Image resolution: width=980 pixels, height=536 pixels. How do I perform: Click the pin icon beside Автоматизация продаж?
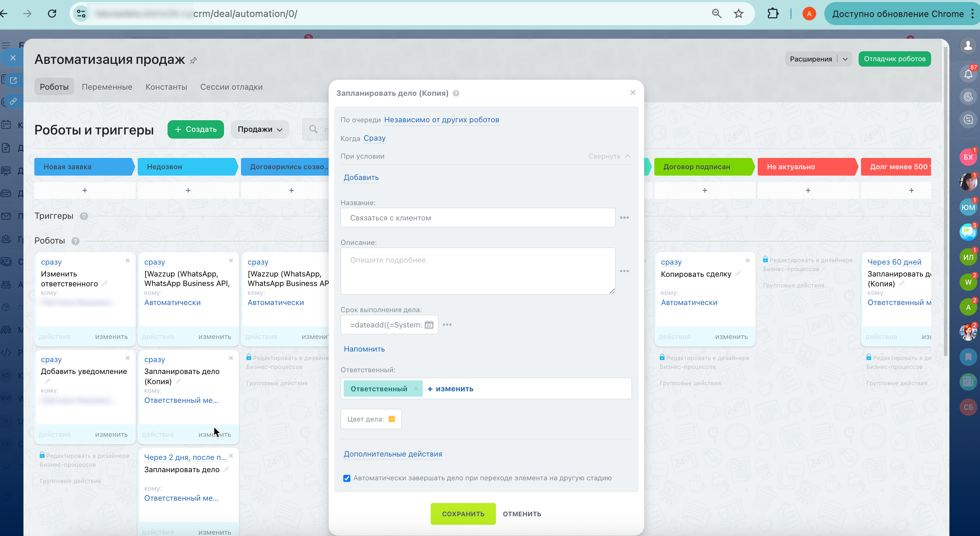pos(193,60)
